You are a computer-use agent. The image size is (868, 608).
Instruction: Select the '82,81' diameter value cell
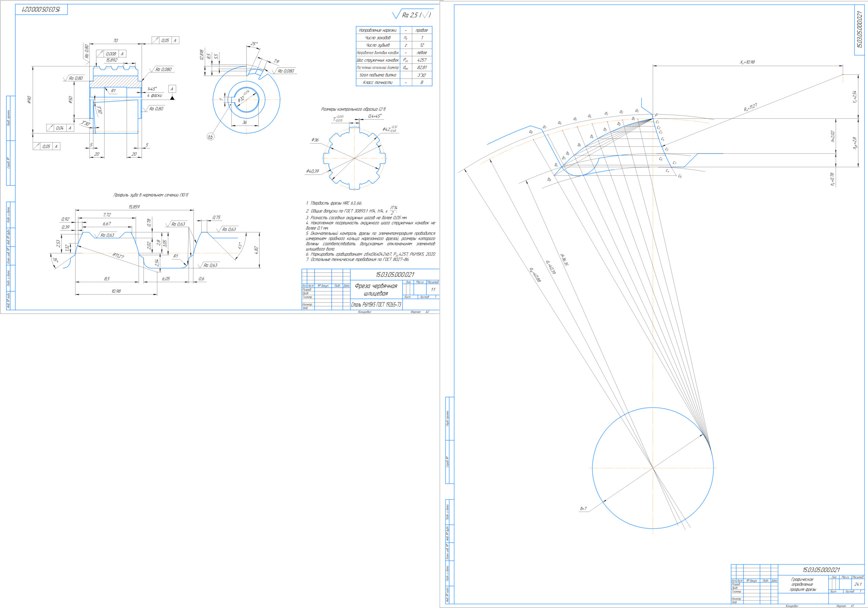click(421, 67)
